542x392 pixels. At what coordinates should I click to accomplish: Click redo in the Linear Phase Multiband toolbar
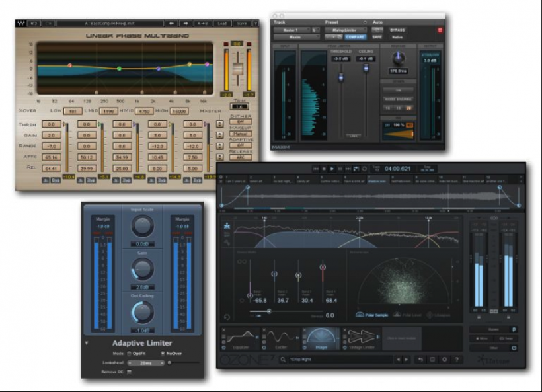[48, 24]
